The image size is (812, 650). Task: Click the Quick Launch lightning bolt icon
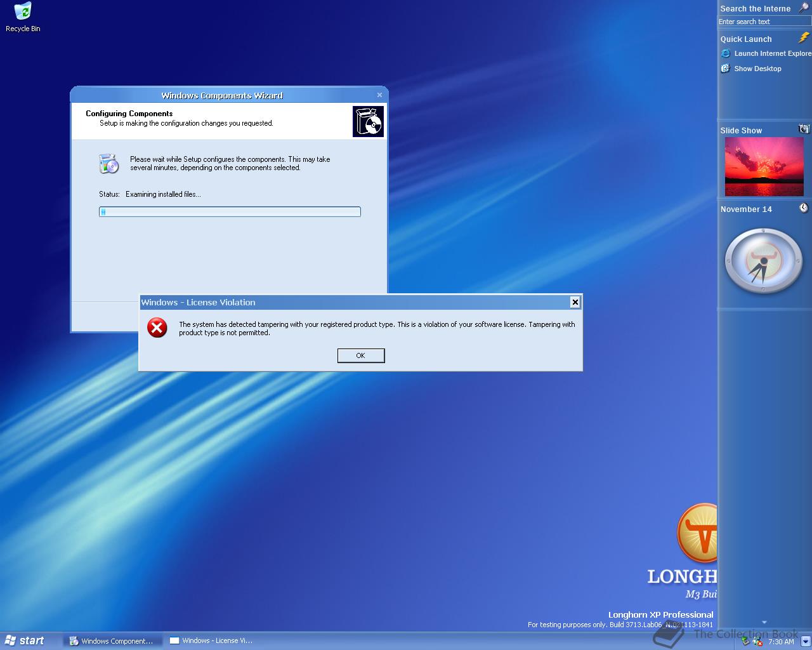click(804, 38)
